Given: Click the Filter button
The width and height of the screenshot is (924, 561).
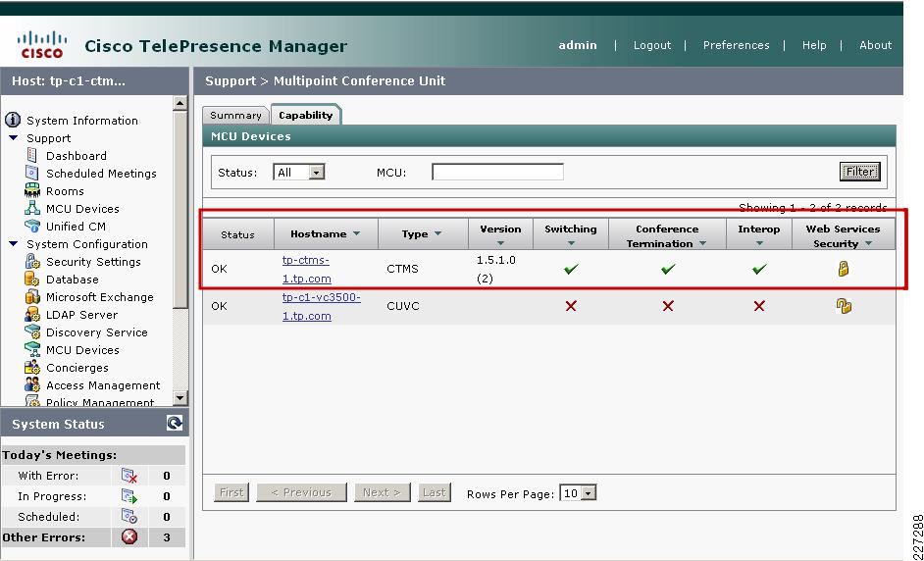Looking at the screenshot, I should pyautogui.click(x=860, y=172).
